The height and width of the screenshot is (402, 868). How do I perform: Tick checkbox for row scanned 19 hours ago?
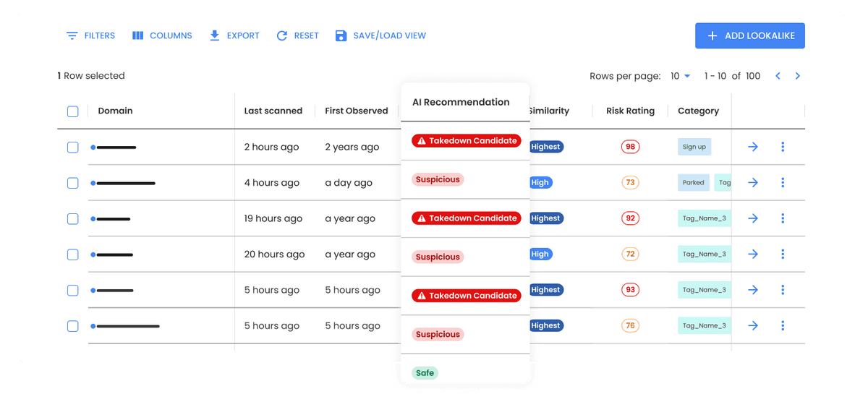73,218
